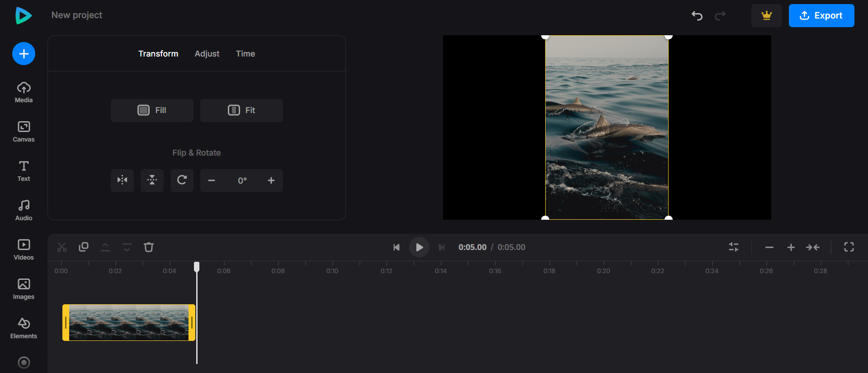This screenshot has height=373, width=868.
Task: Split clip with scissors tool
Action: coord(62,247)
